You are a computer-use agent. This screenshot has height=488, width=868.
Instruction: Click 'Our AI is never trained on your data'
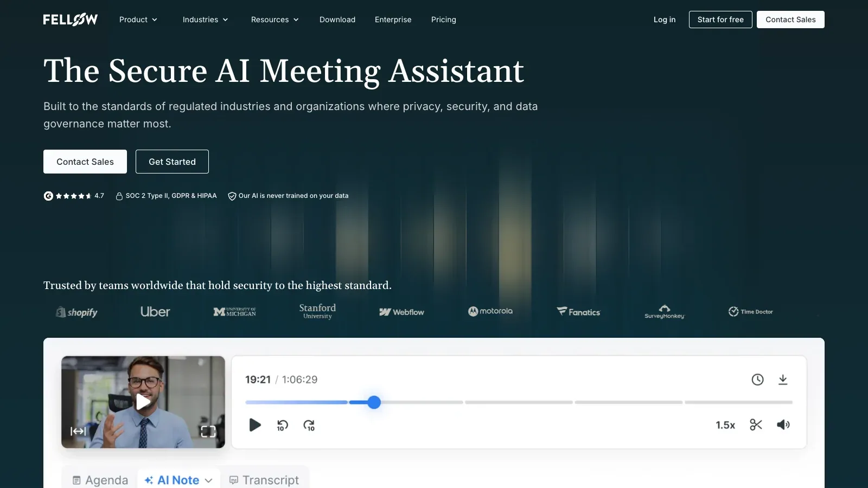pyautogui.click(x=293, y=196)
